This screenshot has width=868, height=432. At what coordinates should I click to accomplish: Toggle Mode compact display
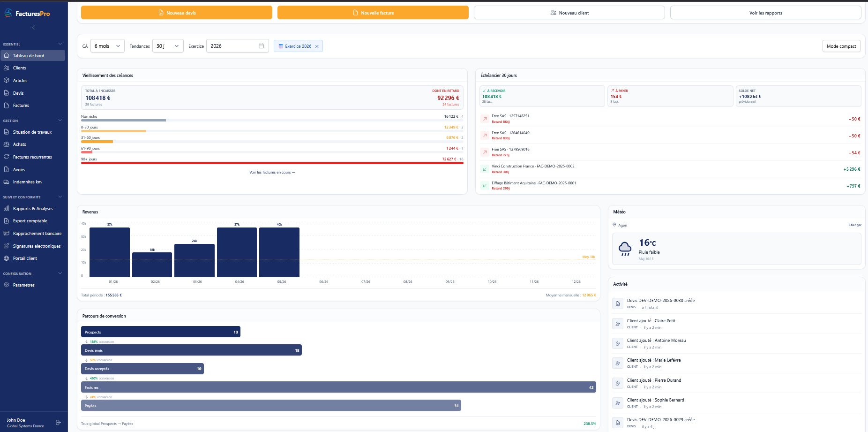(x=841, y=46)
